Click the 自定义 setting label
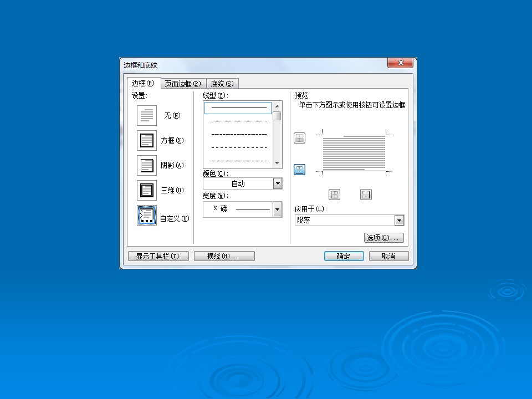This screenshot has width=532, height=399. click(x=175, y=218)
